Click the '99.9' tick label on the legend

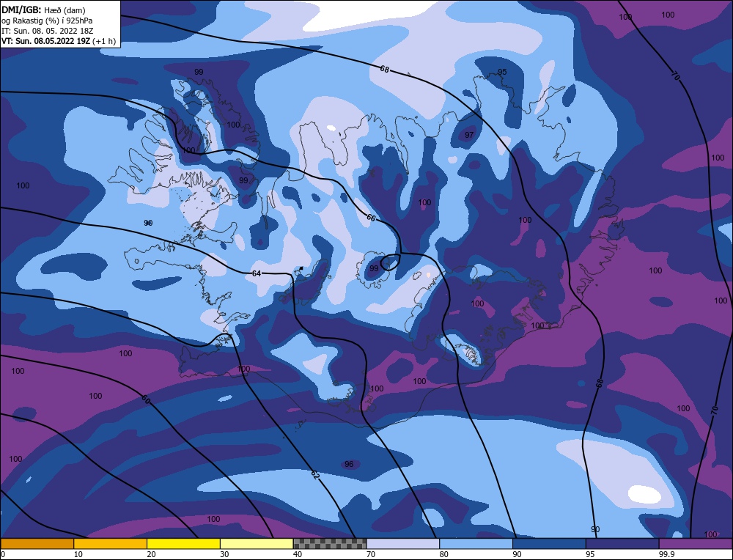coord(666,554)
